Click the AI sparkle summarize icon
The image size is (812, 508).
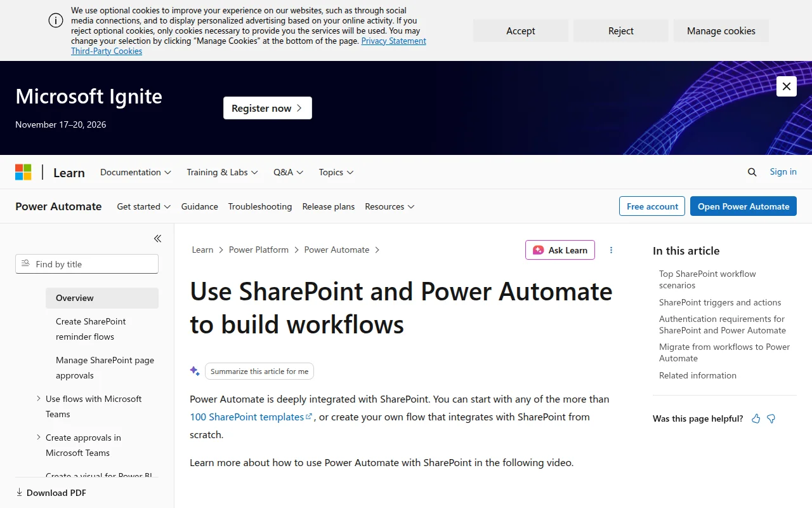point(195,371)
